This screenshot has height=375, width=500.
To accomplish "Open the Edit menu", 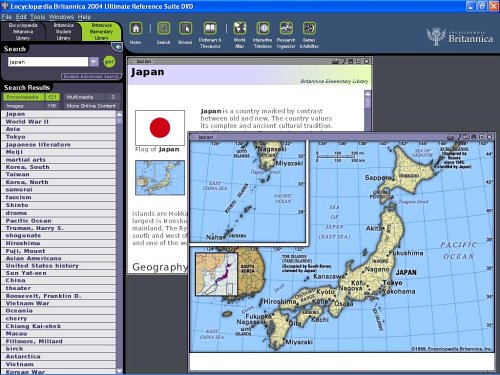I will [21, 17].
